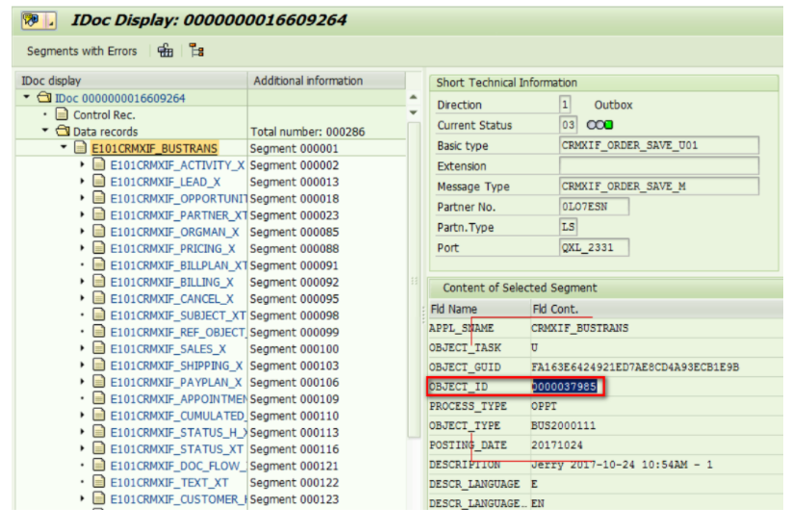The height and width of the screenshot is (532, 791).
Task: Click the empty Extension field
Action: (659, 165)
